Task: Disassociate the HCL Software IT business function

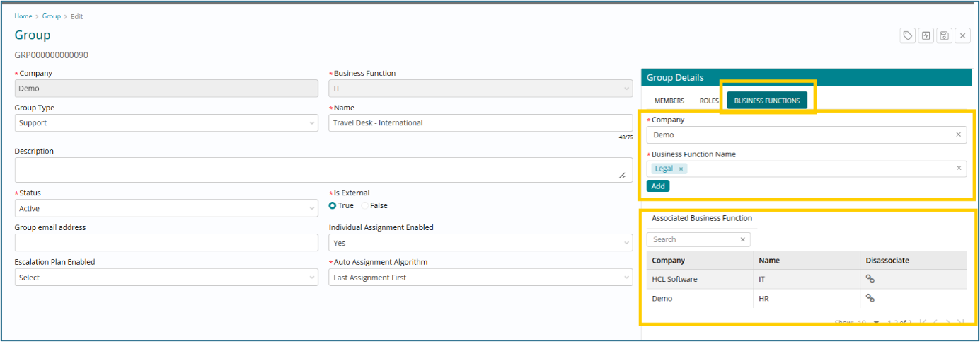Action: (870, 279)
